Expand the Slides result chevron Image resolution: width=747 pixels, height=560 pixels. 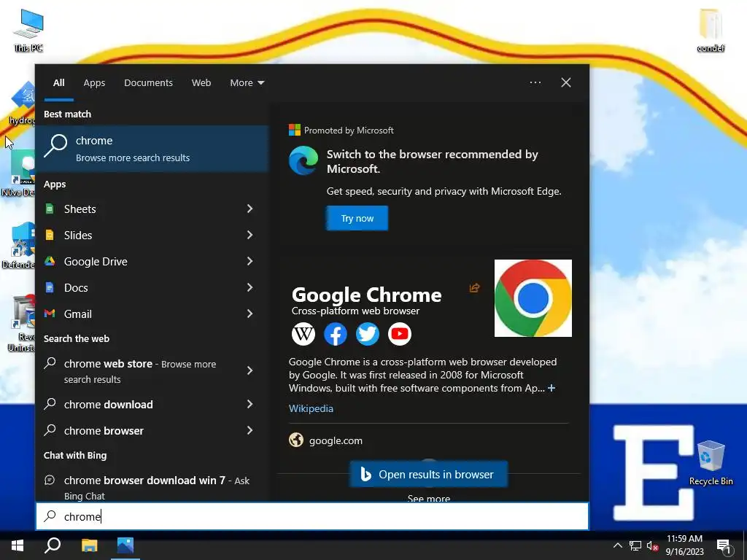coord(249,235)
